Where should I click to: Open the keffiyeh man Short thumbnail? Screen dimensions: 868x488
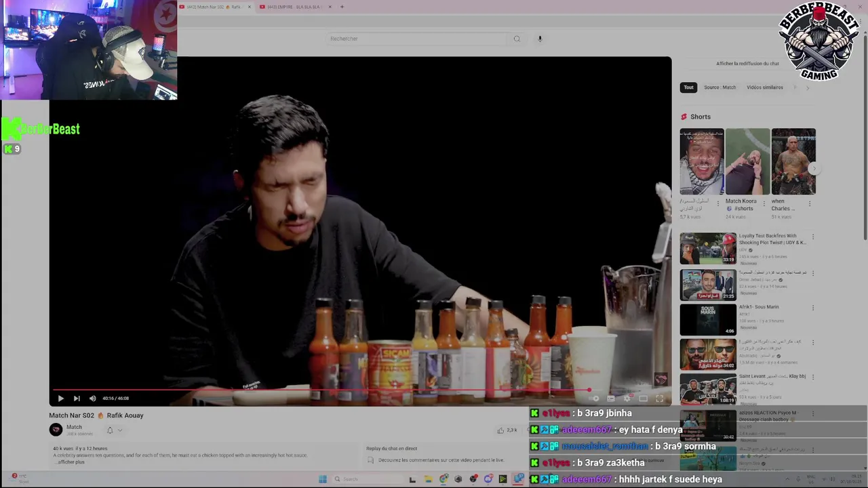tap(702, 161)
